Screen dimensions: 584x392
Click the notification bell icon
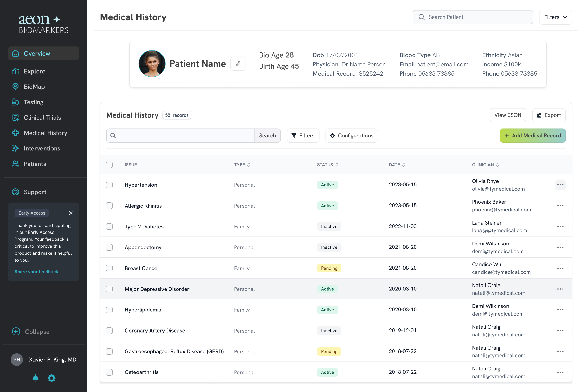click(x=36, y=378)
